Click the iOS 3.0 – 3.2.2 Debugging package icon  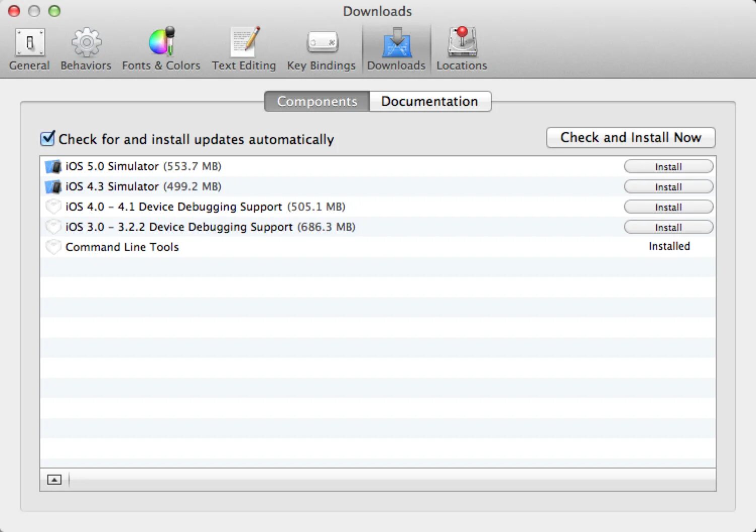(53, 227)
